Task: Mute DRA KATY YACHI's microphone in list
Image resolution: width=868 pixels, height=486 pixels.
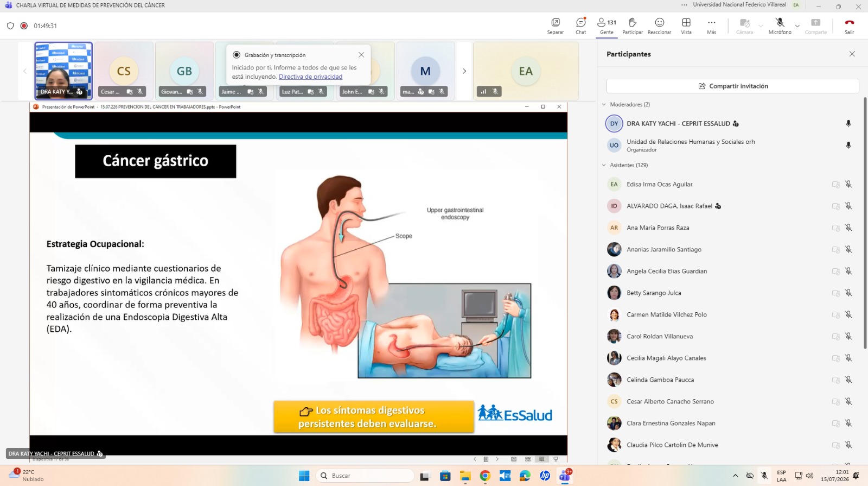Action: [848, 123]
